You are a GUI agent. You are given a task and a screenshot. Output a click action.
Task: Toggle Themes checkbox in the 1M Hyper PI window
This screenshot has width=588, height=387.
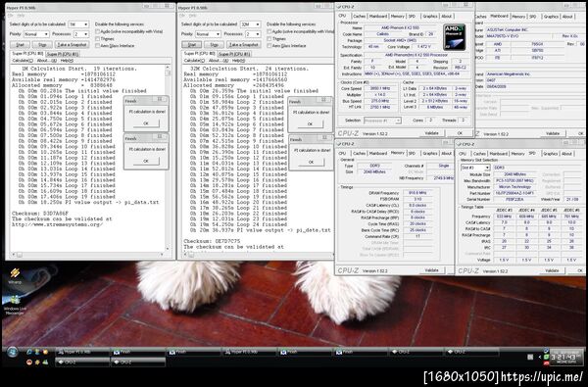(x=97, y=39)
